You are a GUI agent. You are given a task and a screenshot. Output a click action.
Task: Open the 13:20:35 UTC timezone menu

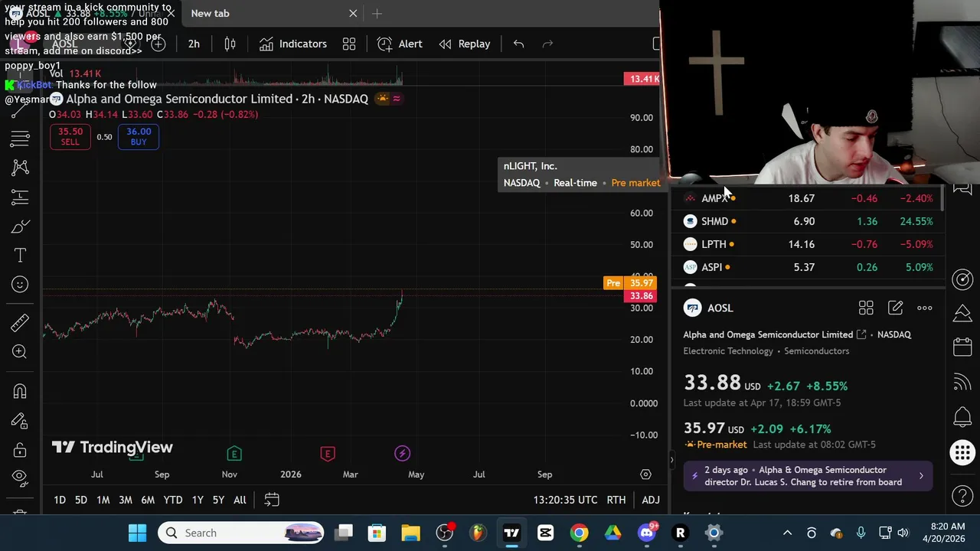pyautogui.click(x=566, y=500)
